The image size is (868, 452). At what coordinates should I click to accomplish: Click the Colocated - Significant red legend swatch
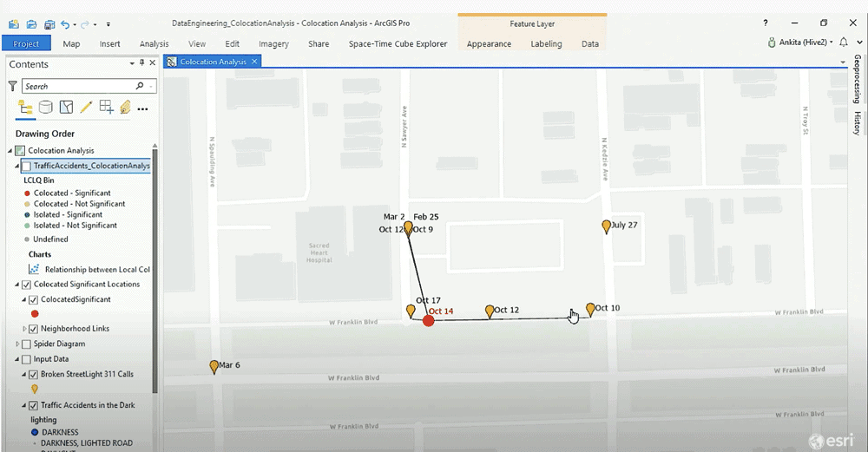(27, 193)
